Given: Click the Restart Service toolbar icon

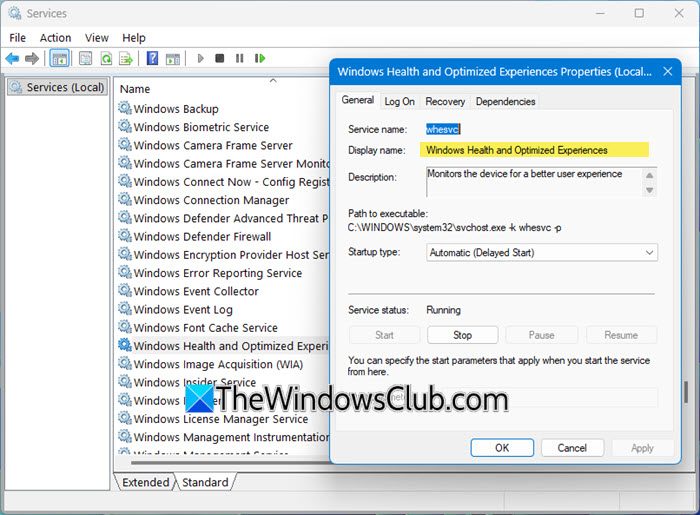Looking at the screenshot, I should click(260, 58).
